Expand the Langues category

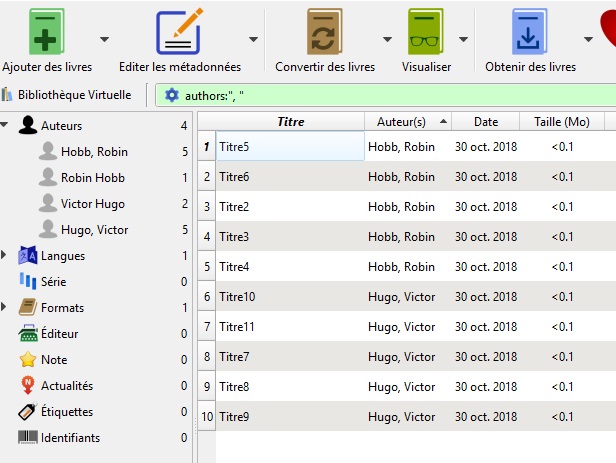pyautogui.click(x=5, y=256)
